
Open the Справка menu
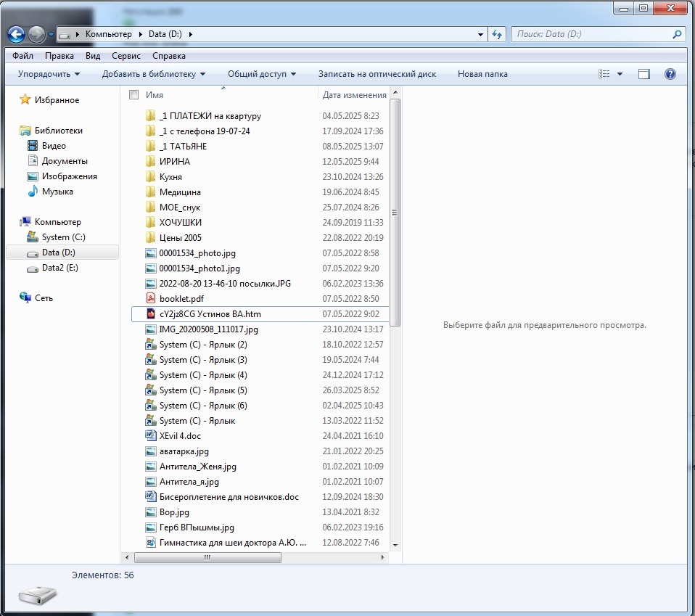coord(169,56)
